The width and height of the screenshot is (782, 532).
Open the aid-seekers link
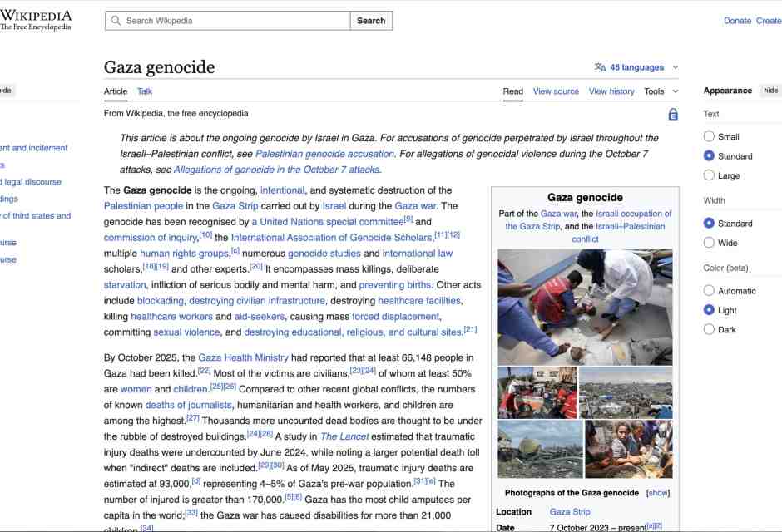(260, 317)
